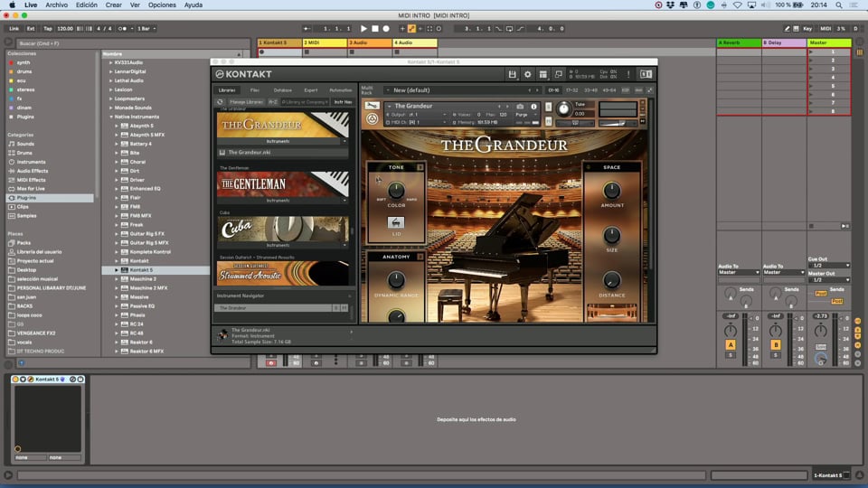Open Kontakt options gear icon

[x=527, y=74]
